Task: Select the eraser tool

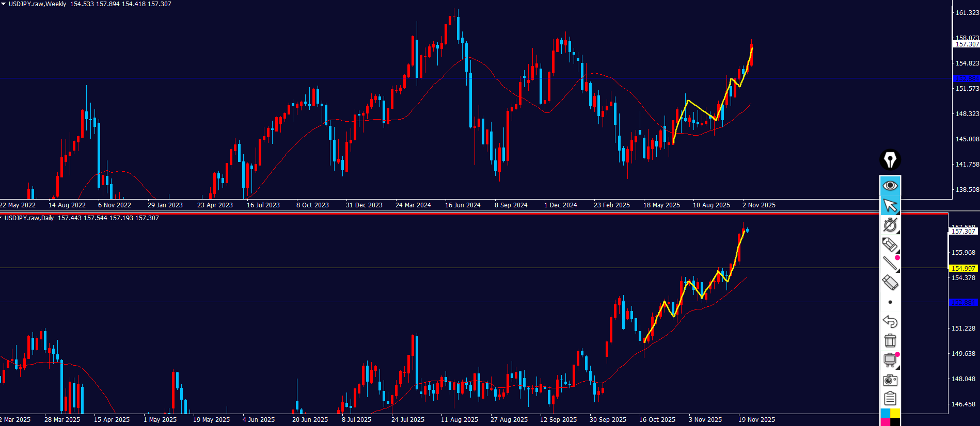Action: click(890, 283)
